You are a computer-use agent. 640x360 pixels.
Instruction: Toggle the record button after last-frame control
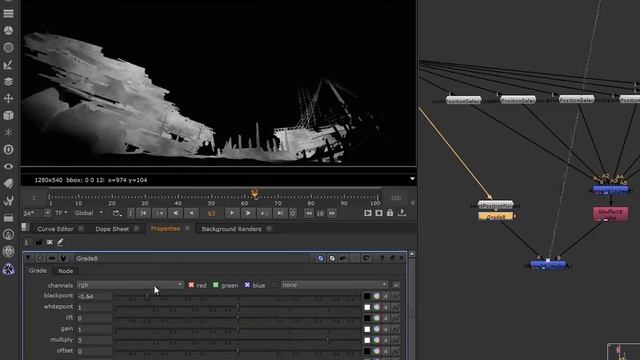coord(293,213)
